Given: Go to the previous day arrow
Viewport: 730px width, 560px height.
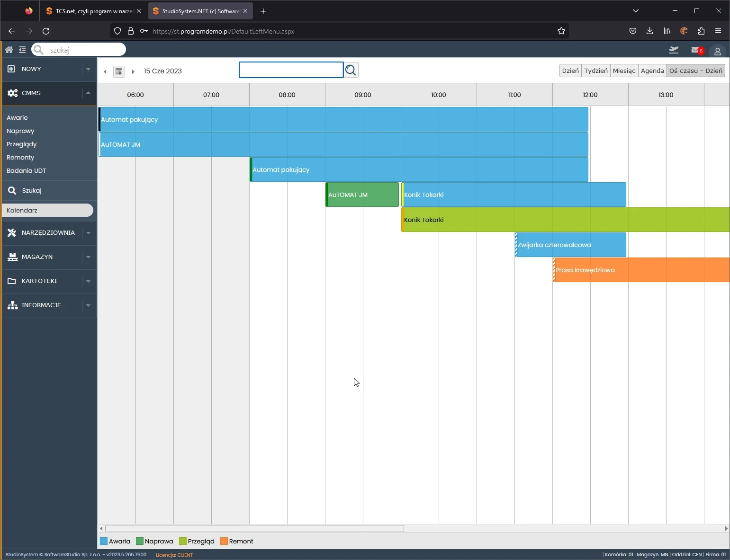Looking at the screenshot, I should click(105, 71).
